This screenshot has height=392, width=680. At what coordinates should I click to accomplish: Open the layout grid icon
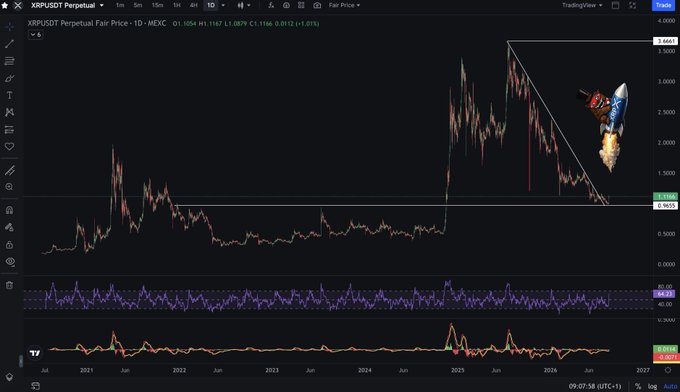[301, 5]
